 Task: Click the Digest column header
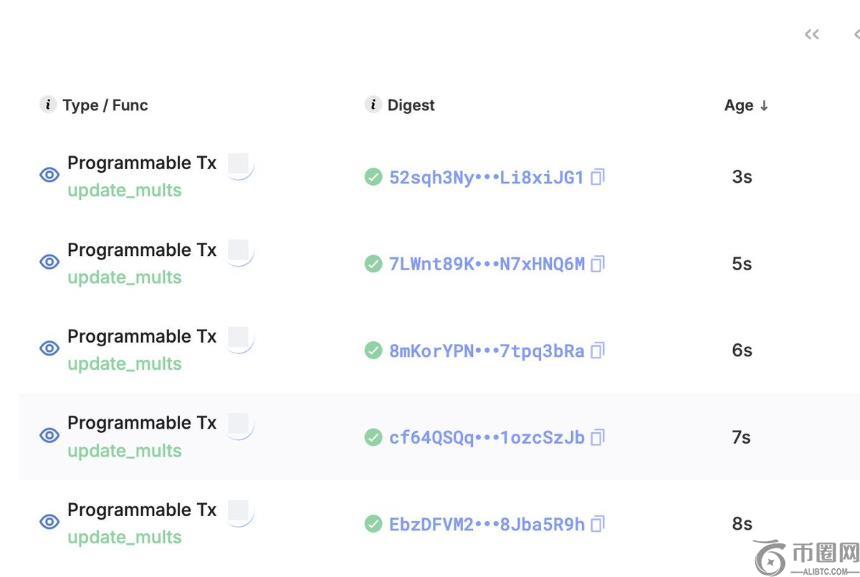coord(411,105)
